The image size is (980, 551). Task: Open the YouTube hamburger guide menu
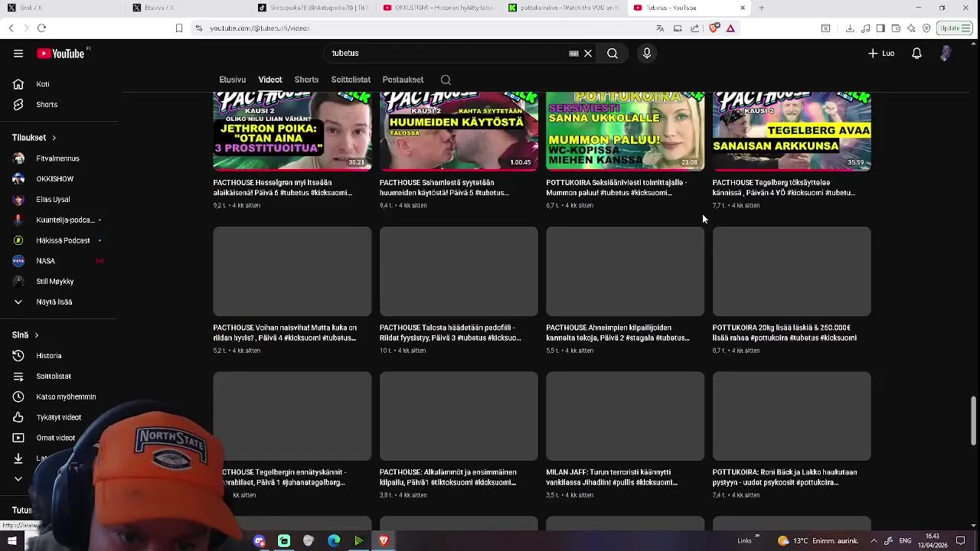pos(18,54)
